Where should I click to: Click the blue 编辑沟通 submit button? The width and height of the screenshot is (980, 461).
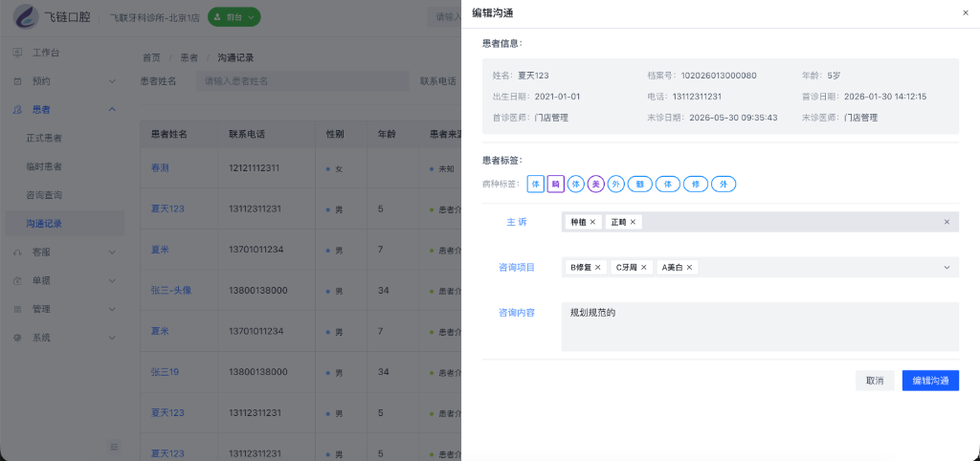930,381
